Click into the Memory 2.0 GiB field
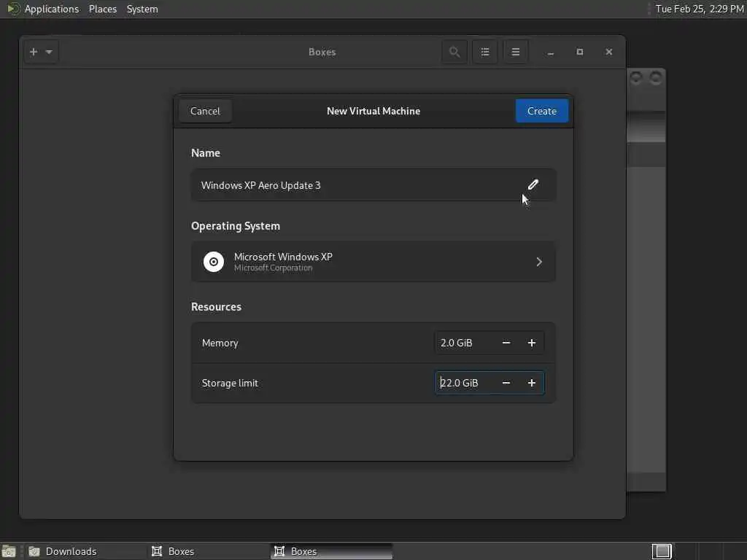This screenshot has width=747, height=560. point(465,343)
